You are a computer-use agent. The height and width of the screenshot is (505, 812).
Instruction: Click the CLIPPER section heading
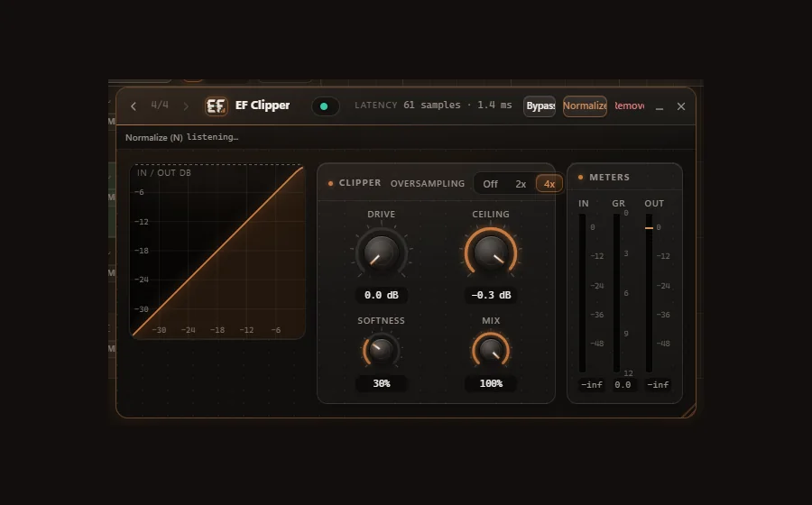click(360, 183)
